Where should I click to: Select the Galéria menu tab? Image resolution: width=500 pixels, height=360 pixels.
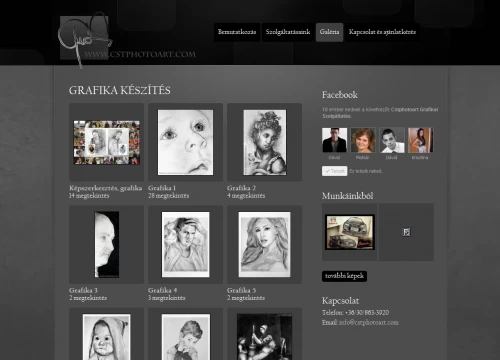329,32
